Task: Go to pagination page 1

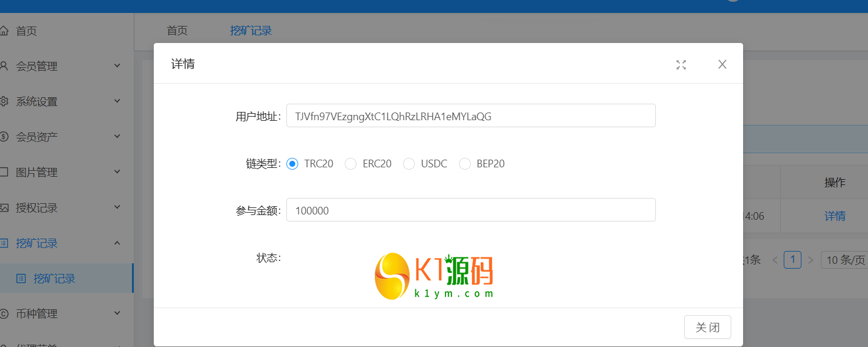Action: click(793, 260)
